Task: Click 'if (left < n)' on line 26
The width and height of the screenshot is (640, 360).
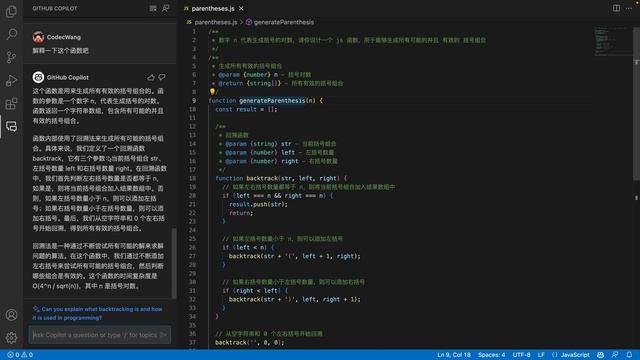Action: [x=244, y=247]
